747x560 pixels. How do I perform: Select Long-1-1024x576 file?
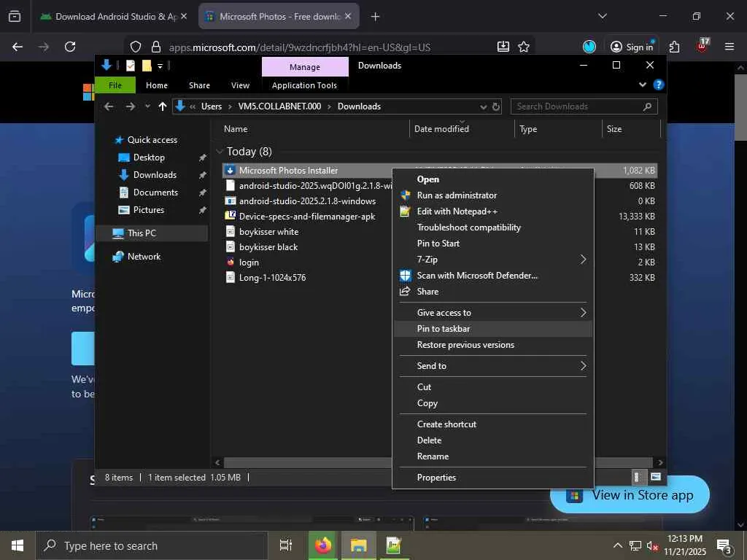pos(272,278)
